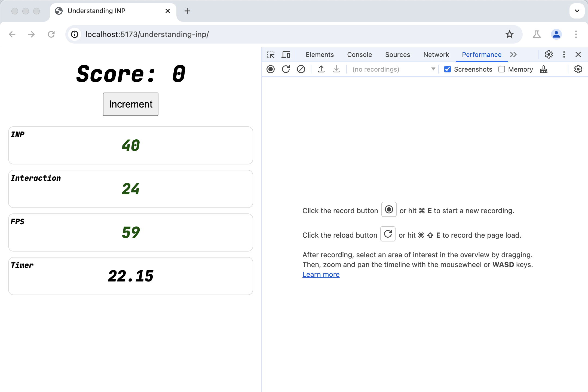This screenshot has width=588, height=392.
Task: Select the Performance tab in DevTools
Action: coord(482,54)
